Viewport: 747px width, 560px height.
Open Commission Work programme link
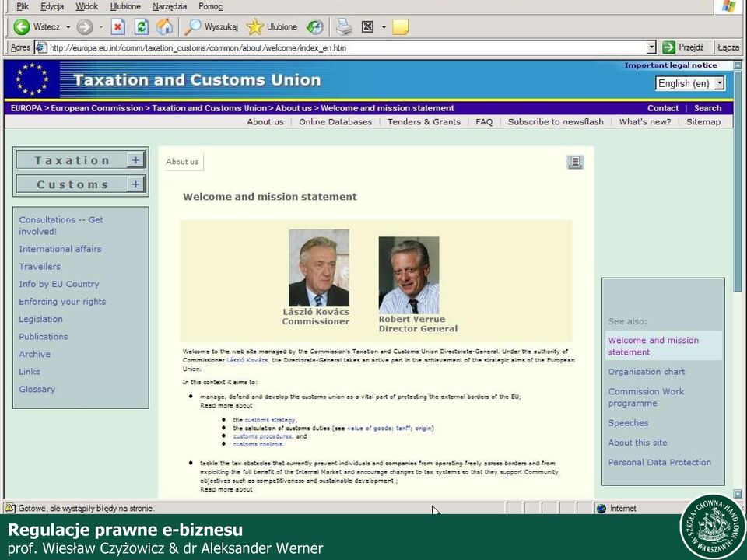click(x=646, y=397)
